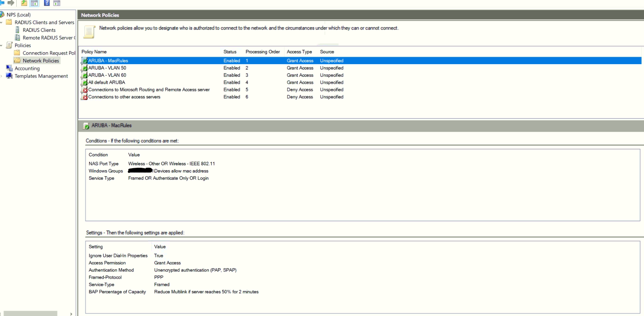
Task: Click the Ignore User Dial-In Properties setting
Action: click(x=118, y=256)
